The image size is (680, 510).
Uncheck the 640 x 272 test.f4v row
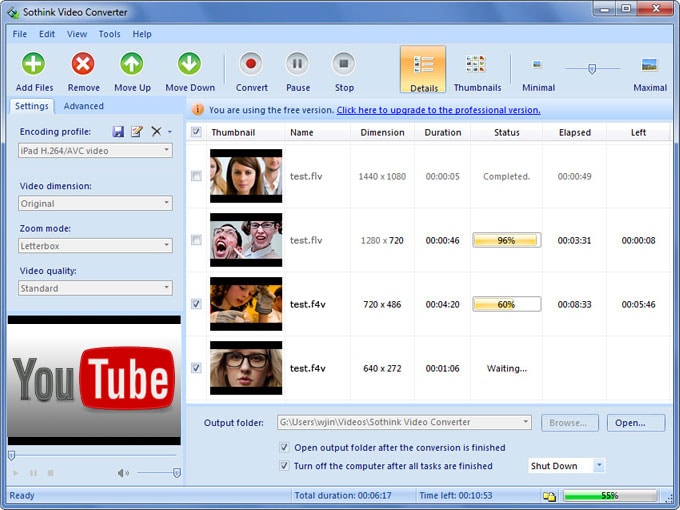(x=196, y=368)
